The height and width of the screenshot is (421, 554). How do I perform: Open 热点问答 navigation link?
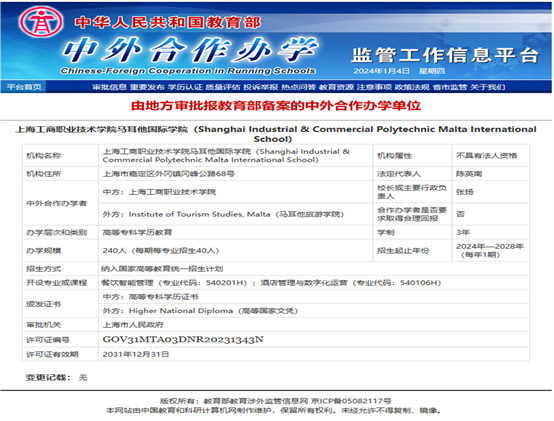click(x=299, y=87)
